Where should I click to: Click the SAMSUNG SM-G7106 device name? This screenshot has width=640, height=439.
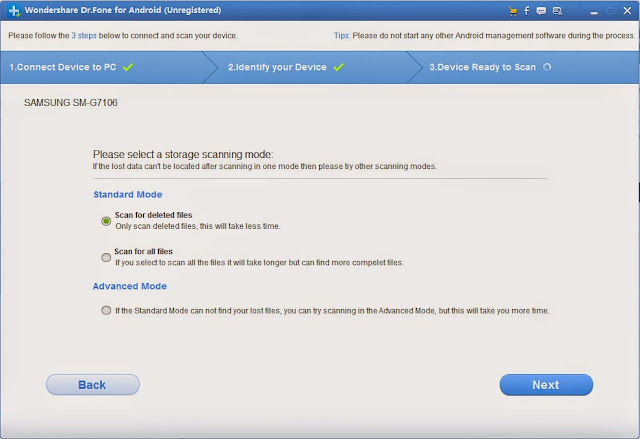[x=71, y=102]
